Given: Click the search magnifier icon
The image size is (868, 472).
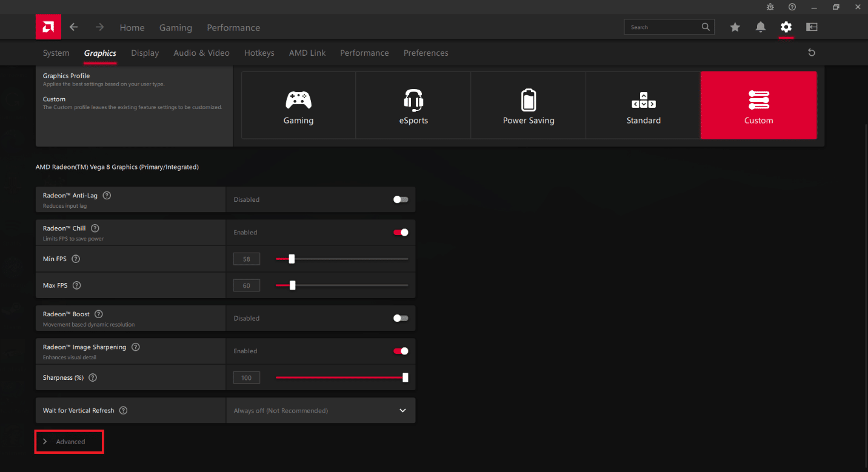Looking at the screenshot, I should click(x=706, y=27).
